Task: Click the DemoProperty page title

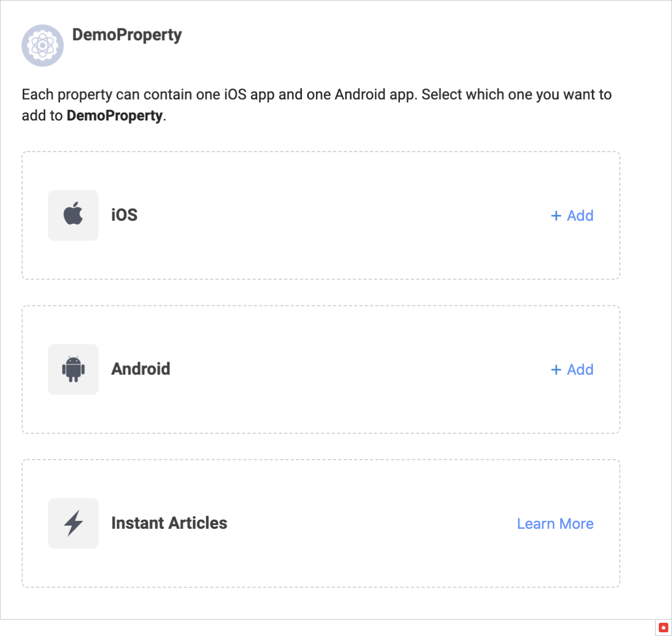Action: tap(127, 34)
